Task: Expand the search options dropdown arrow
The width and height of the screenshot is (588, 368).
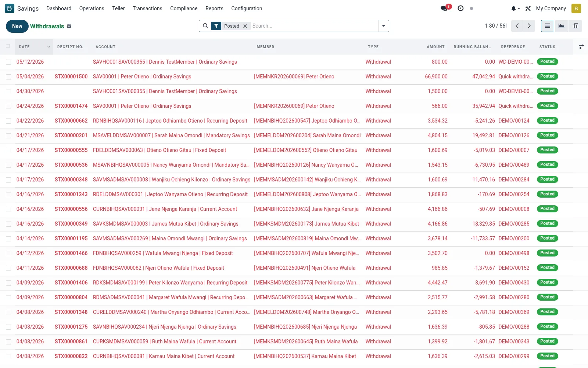Action: pos(383,26)
